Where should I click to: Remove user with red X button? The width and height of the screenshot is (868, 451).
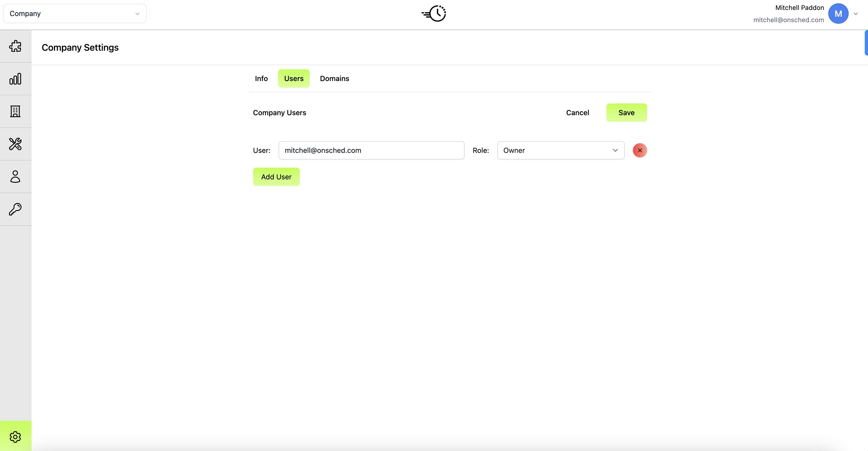[x=640, y=150]
